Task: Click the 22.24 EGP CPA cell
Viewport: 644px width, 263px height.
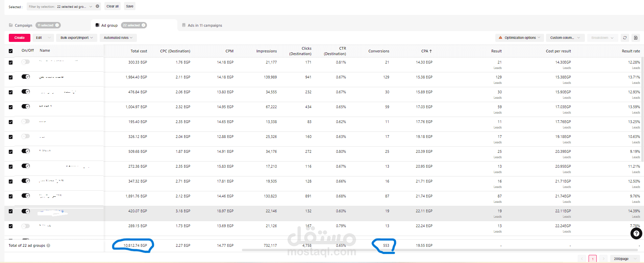Action: [424, 226]
